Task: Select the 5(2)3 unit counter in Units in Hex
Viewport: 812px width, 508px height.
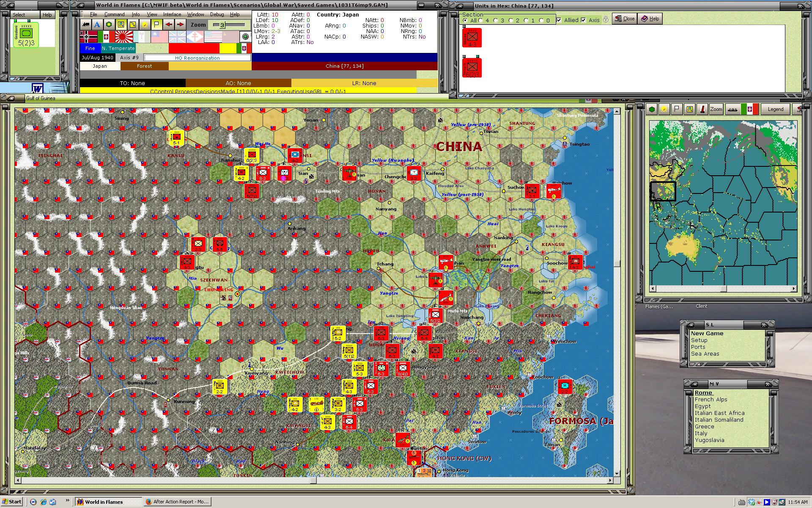Action: pyautogui.click(x=472, y=68)
